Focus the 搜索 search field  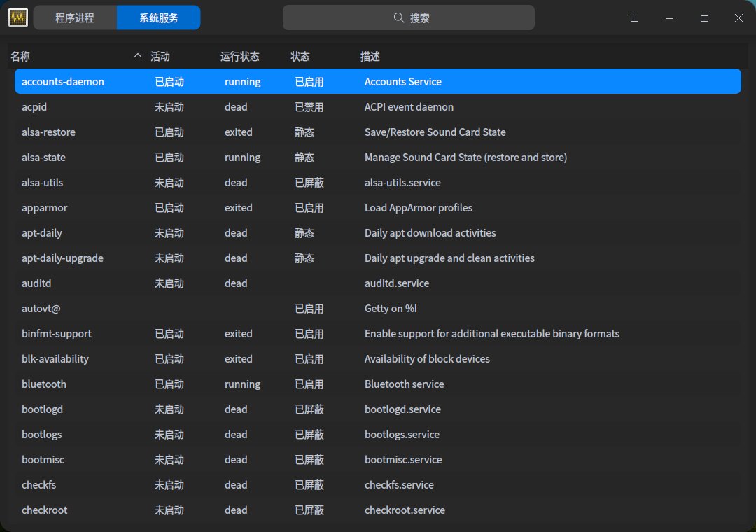pyautogui.click(x=420, y=18)
